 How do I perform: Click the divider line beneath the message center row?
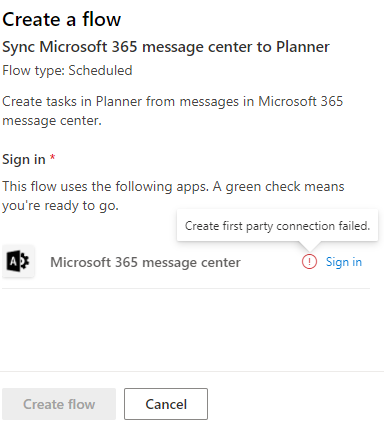[186, 288]
